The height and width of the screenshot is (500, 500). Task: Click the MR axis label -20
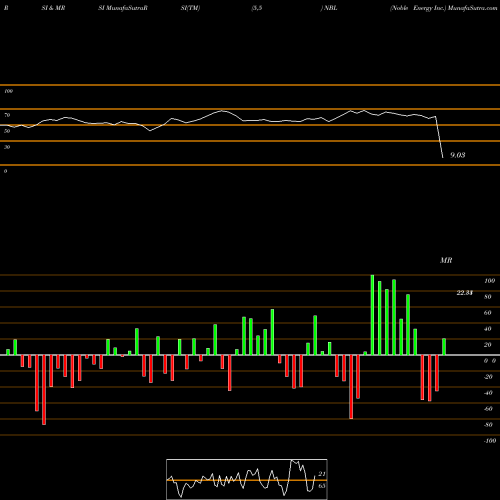(x=488, y=377)
